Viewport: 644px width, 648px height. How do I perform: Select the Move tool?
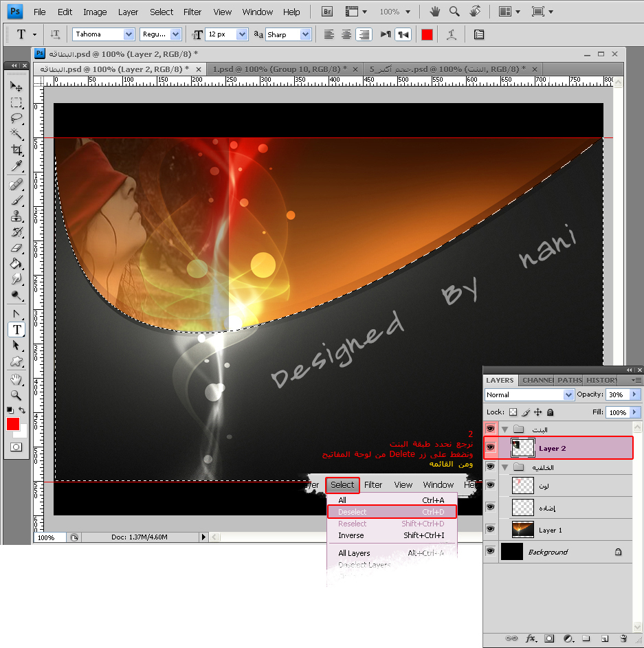tap(16, 86)
